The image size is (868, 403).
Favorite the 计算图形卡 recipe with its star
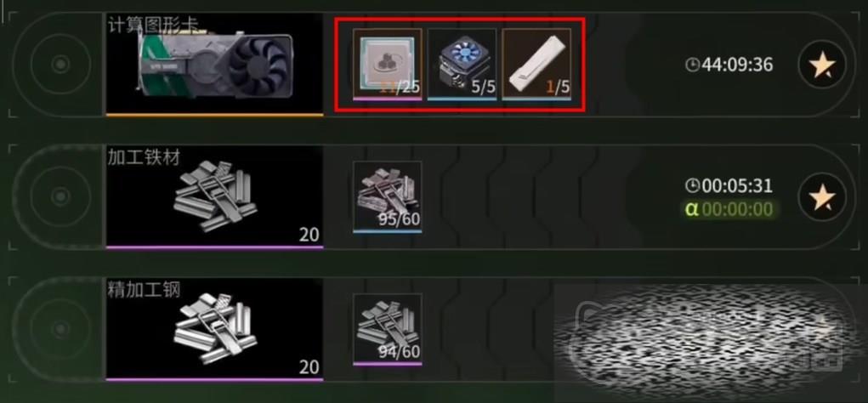[x=822, y=65]
